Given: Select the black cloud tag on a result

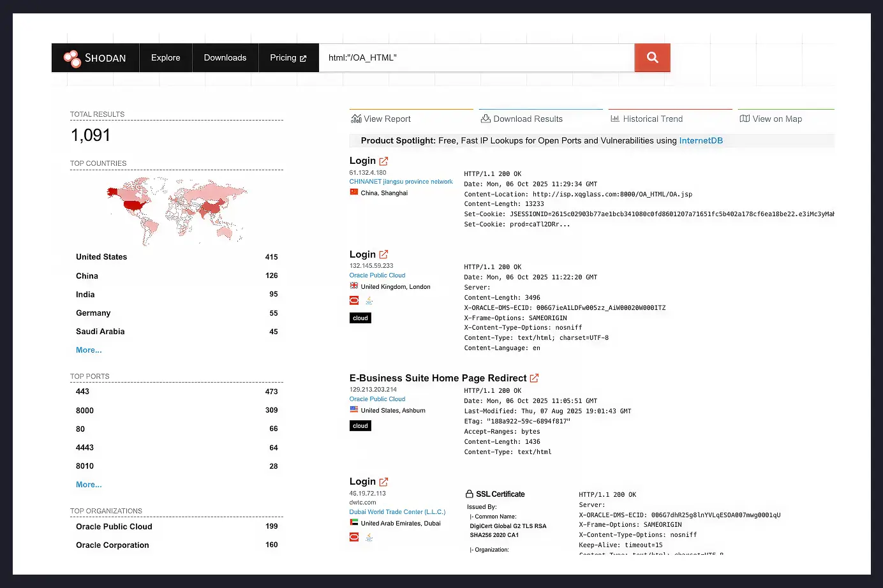Looking at the screenshot, I should pyautogui.click(x=360, y=318).
